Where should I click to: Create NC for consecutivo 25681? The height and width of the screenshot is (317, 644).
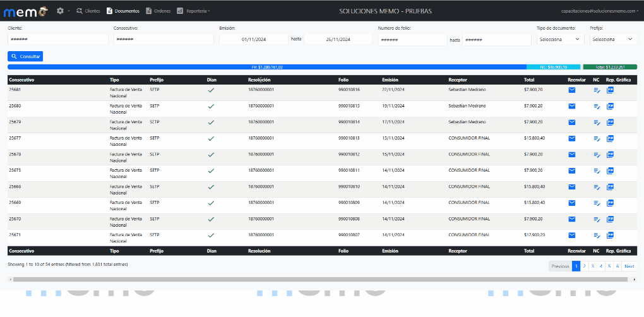[x=597, y=90]
